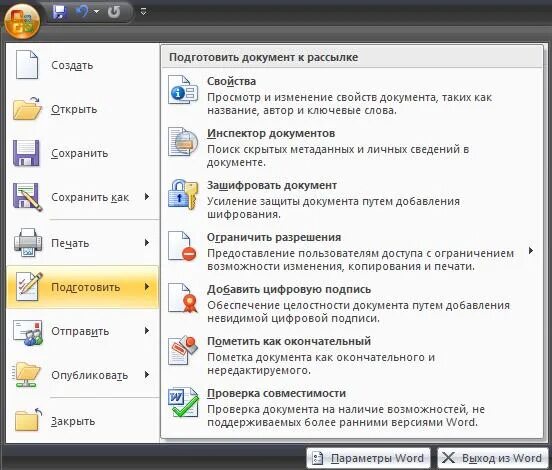This screenshot has width=552, height=470.
Task: Expand the Отправить submenu arrow
Action: (147, 331)
